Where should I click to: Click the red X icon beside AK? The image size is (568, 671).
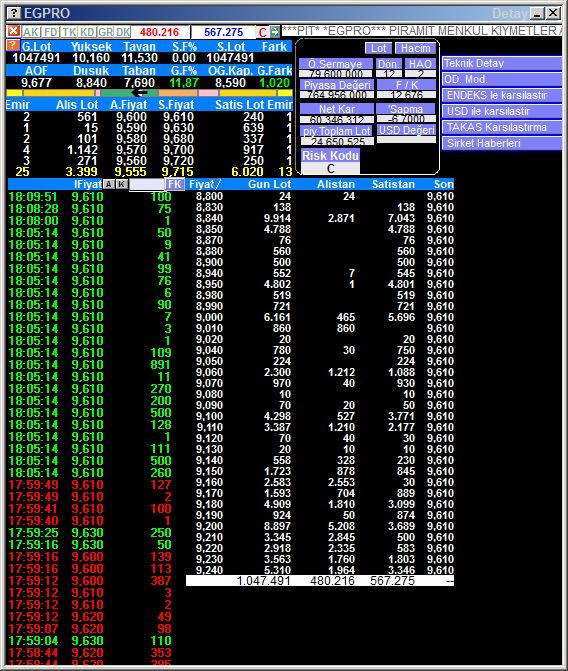point(14,31)
